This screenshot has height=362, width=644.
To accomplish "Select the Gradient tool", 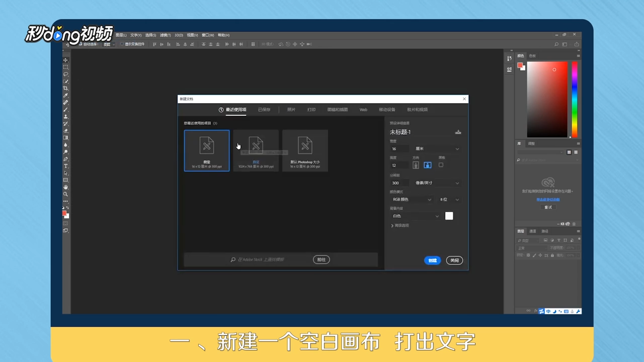I will click(65, 137).
